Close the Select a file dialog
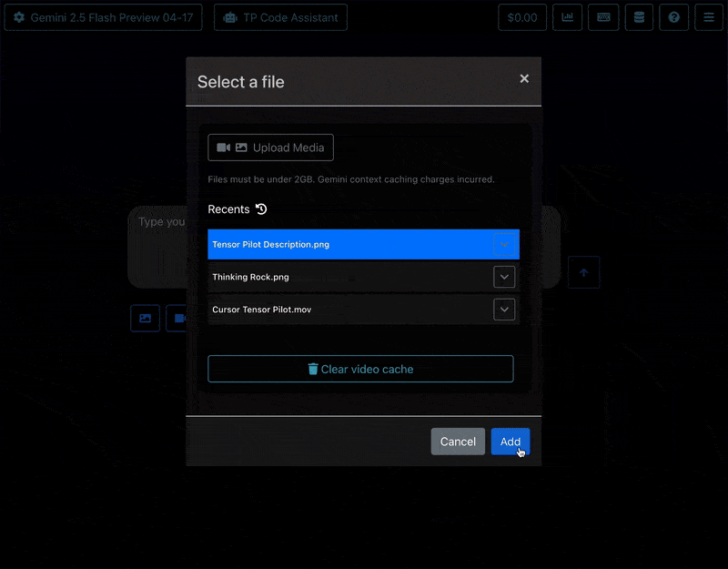Viewport: 728px width, 569px height. pos(524,79)
